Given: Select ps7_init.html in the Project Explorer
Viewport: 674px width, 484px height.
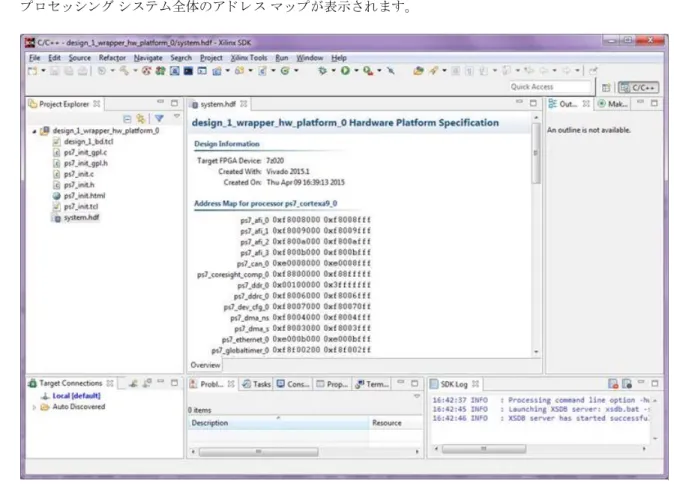Looking at the screenshot, I should 84,196.
